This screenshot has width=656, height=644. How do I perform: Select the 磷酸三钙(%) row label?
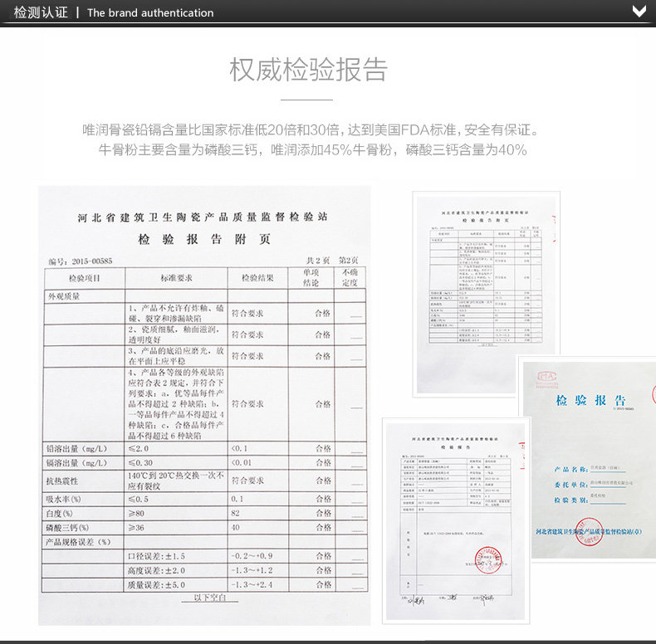pyautogui.click(x=67, y=528)
